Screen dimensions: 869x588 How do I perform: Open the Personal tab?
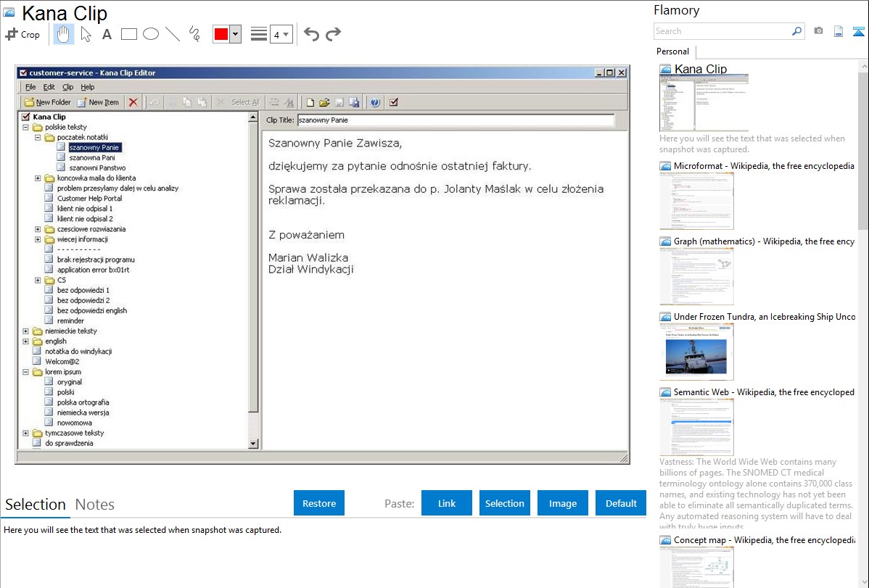672,51
